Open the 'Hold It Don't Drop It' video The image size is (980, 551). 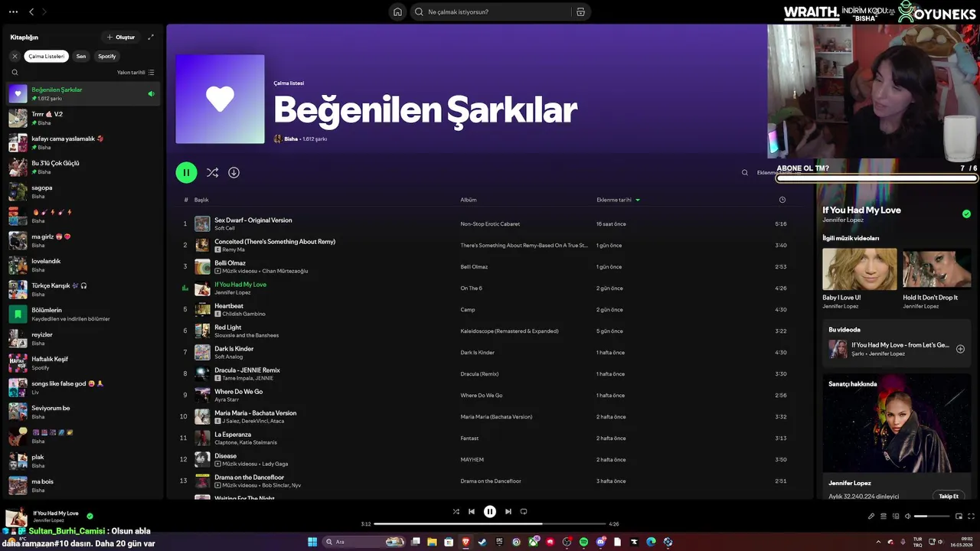936,269
